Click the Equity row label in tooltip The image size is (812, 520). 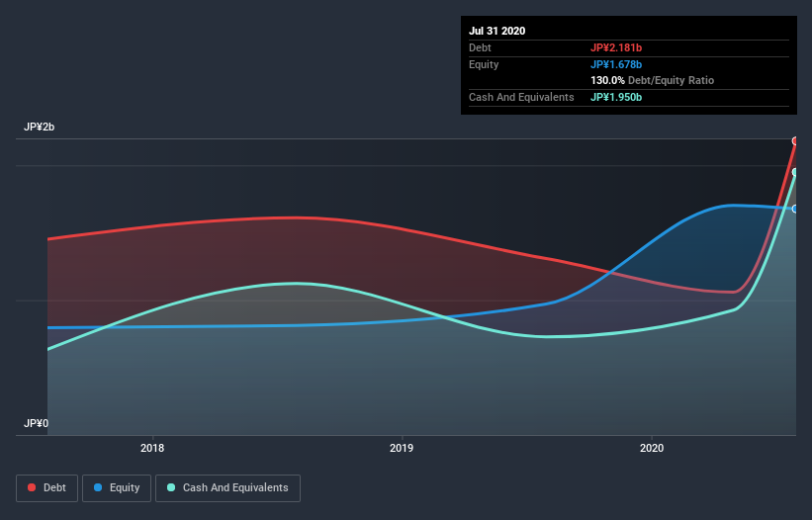[484, 64]
